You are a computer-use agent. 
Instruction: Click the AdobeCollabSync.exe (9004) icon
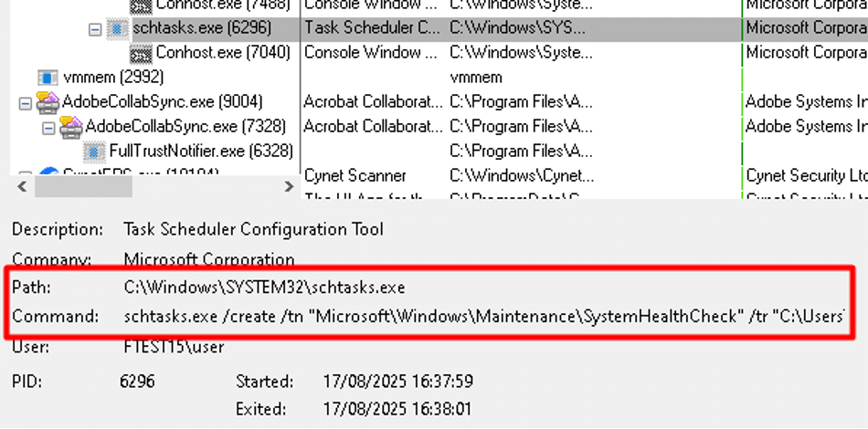click(48, 102)
